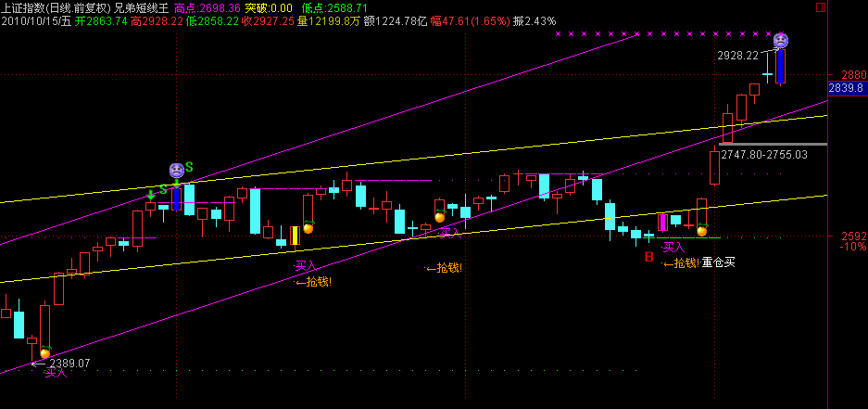Select the blue-filled candle under the left sad face
Image resolution: width=868 pixels, height=409 pixels.
tap(177, 199)
